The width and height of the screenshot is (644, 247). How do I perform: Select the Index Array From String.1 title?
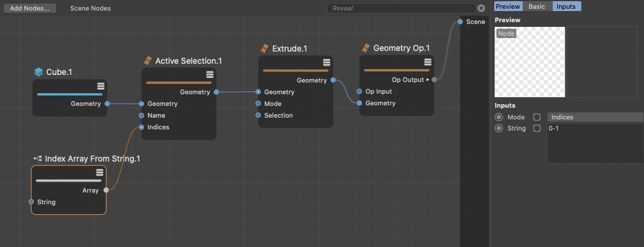pyautogui.click(x=93, y=159)
